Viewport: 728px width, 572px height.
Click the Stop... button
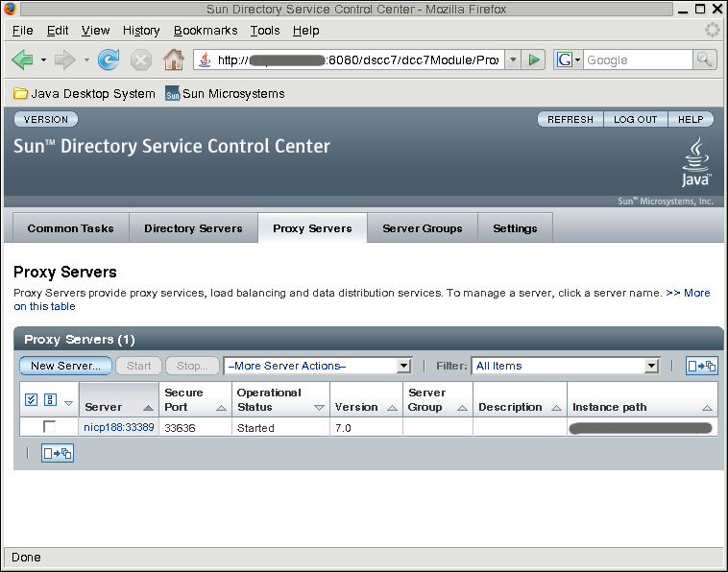tap(192, 366)
